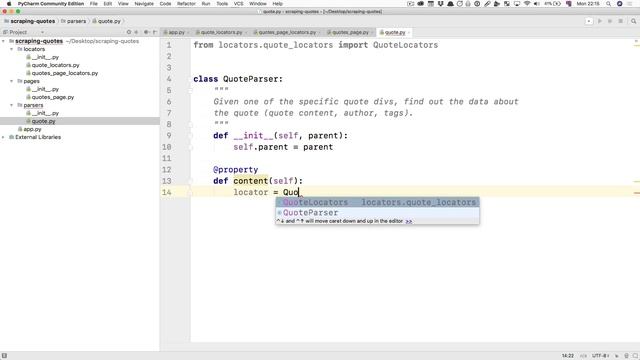Open the Run menu
640x360 pixels.
[206, 4]
